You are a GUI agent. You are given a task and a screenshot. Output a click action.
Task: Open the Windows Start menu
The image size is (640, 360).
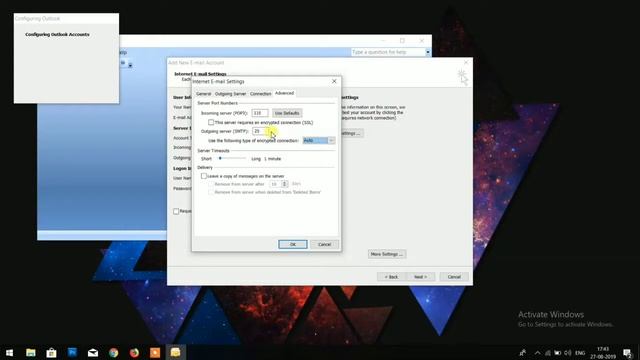tap(9, 353)
